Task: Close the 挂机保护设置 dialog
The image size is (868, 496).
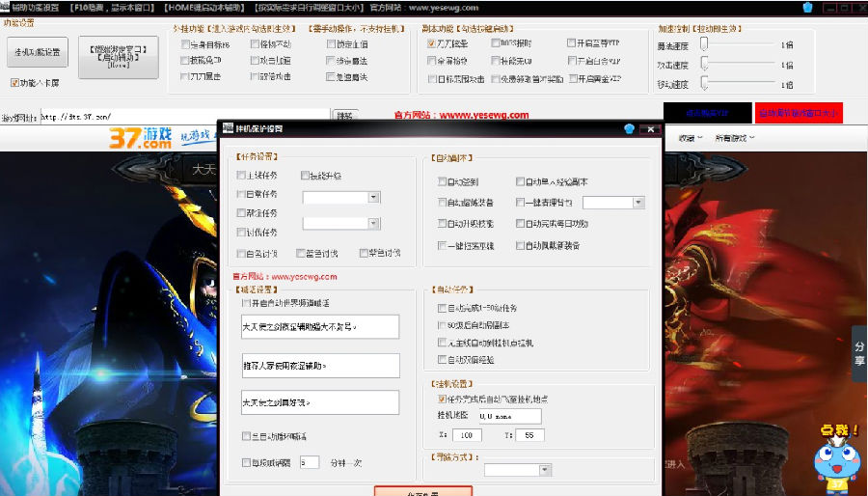Action: (651, 128)
